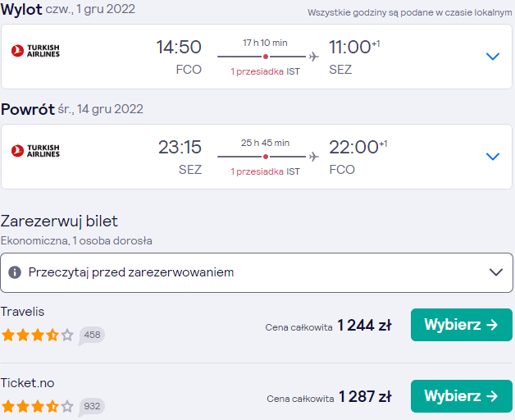
Task: Open Travelis 458 reviews bubble
Action: (x=92, y=336)
